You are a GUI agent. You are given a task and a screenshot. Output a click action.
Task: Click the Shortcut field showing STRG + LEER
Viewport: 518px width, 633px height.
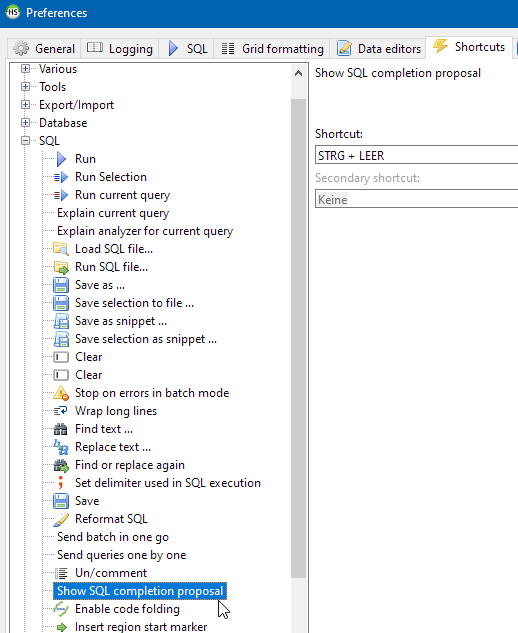[417, 155]
